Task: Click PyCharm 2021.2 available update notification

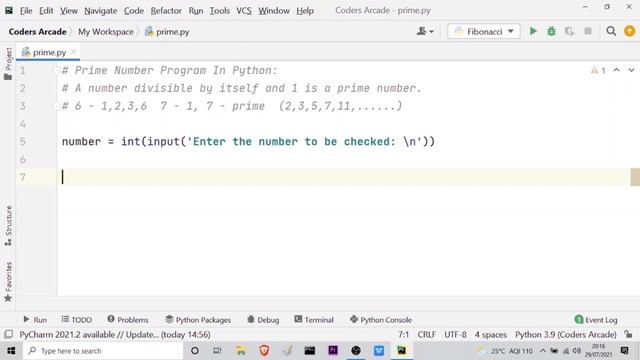Action: pyautogui.click(x=115, y=334)
